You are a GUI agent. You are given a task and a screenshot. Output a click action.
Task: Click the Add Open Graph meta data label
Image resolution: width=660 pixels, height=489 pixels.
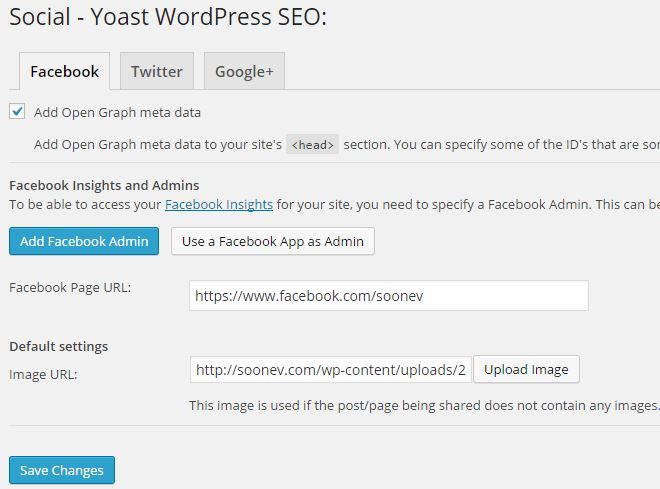117,112
